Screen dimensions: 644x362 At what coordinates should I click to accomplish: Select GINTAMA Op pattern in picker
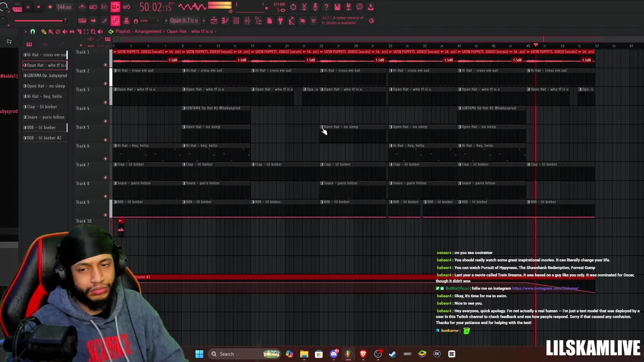45,75
